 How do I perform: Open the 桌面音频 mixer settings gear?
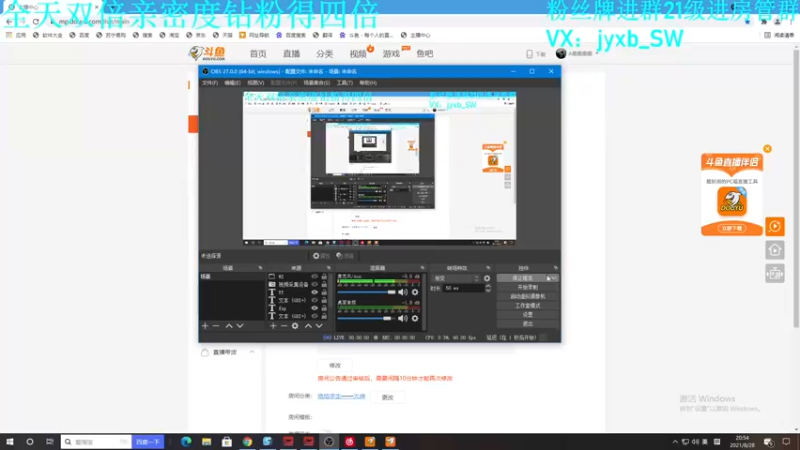click(x=415, y=318)
